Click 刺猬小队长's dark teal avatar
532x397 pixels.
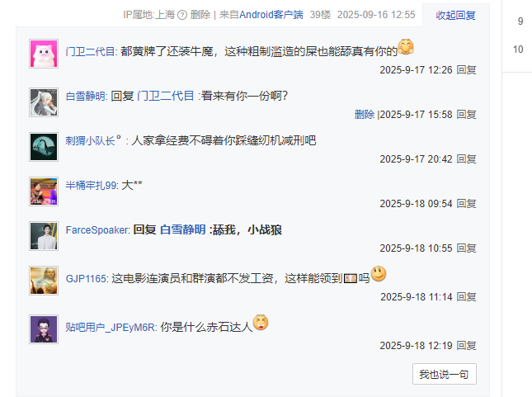pyautogui.click(x=44, y=147)
